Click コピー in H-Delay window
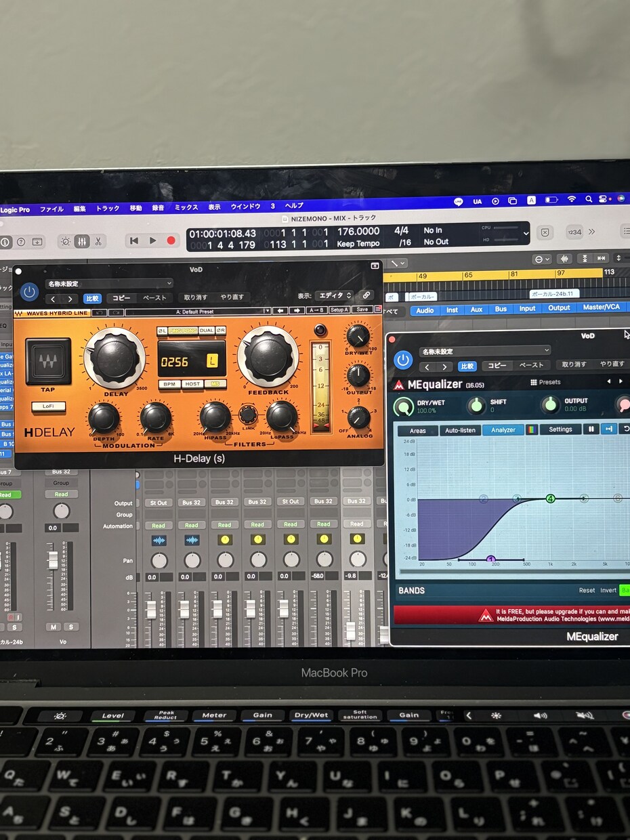 (121, 298)
